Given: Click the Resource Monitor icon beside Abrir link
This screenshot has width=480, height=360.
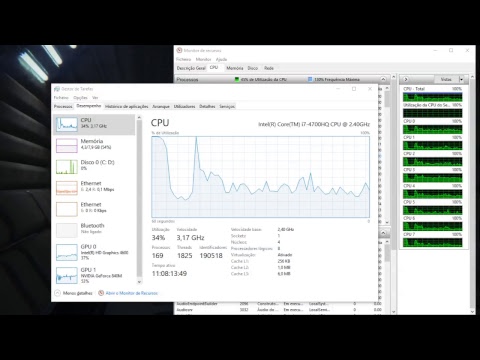Looking at the screenshot, I should coord(101,293).
